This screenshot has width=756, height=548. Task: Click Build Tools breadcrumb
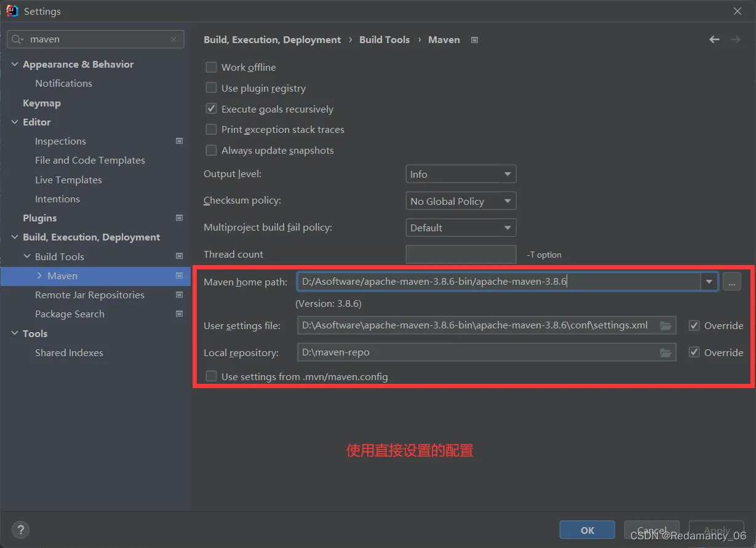384,39
